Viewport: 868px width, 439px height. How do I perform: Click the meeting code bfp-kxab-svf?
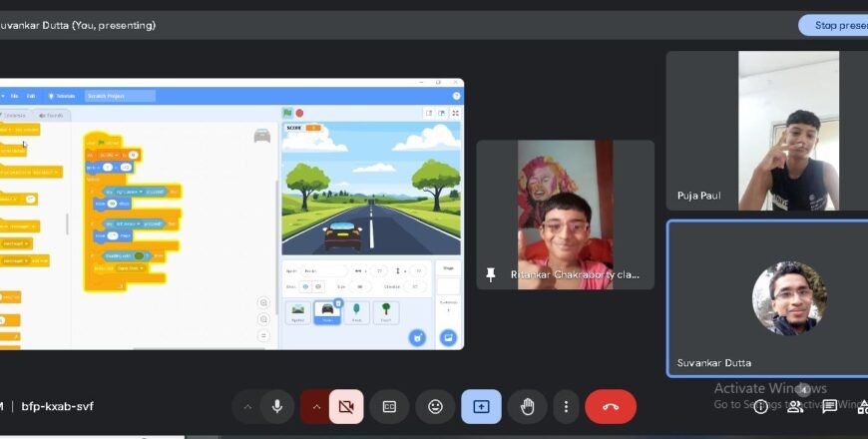(57, 406)
